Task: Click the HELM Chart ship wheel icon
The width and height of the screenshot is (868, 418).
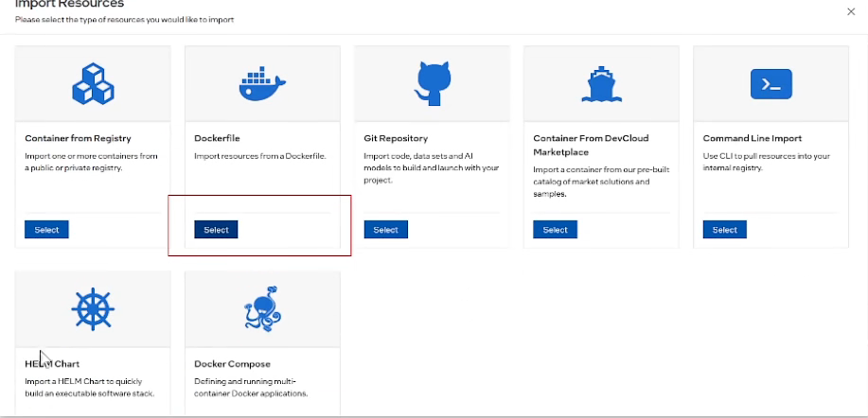Action: coord(93,309)
